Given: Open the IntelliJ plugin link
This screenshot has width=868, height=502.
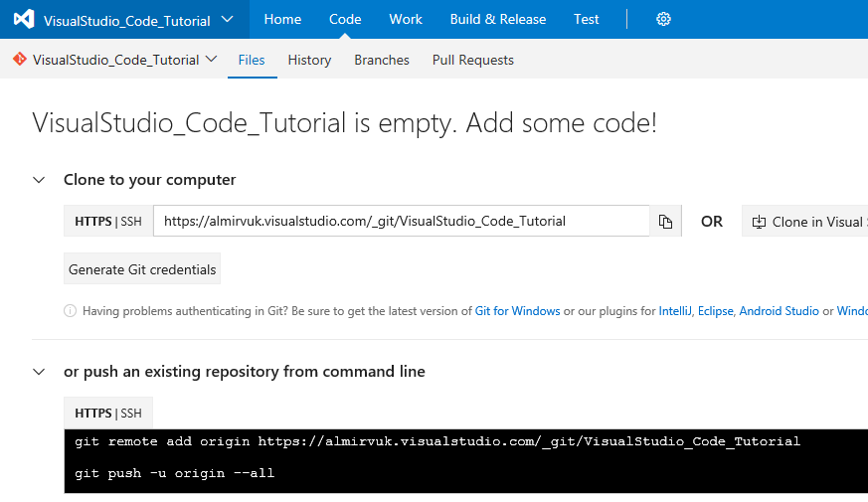Looking at the screenshot, I should 675,311.
